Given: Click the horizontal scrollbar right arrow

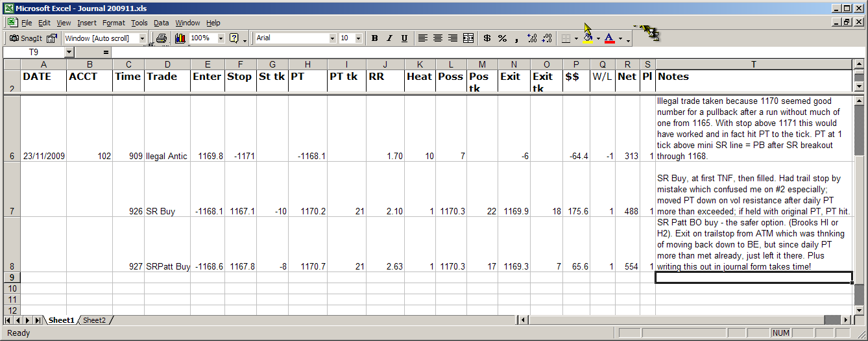Looking at the screenshot, I should 846,320.
